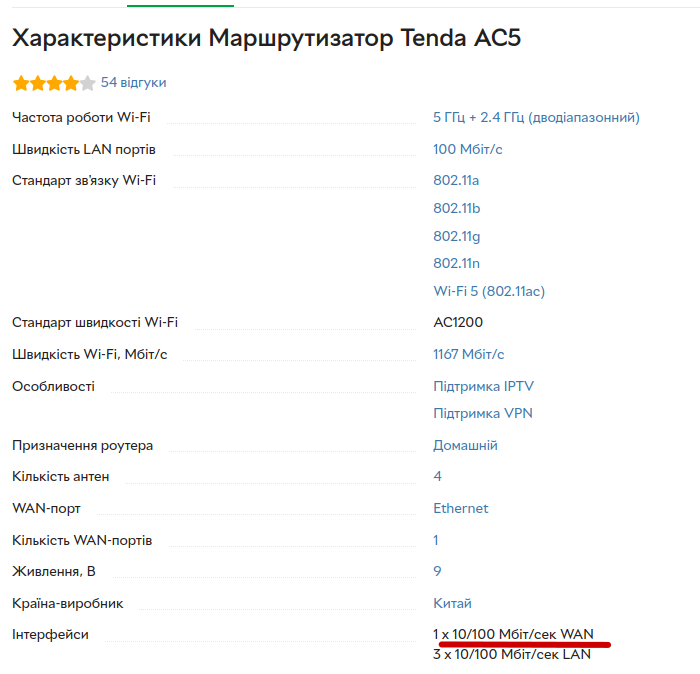Image resolution: width=700 pixels, height=674 pixels.
Task: Click the Домашній router purpose link
Action: coord(465,445)
